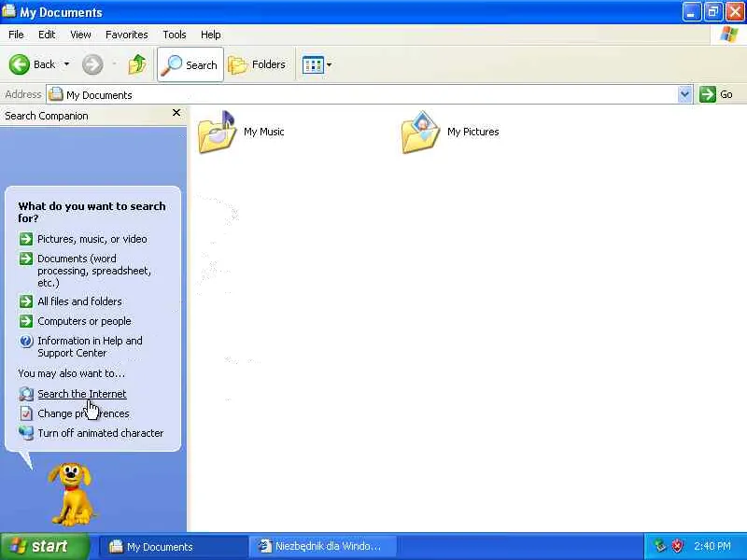Open the File menu
The width and height of the screenshot is (747, 560).
tap(16, 35)
